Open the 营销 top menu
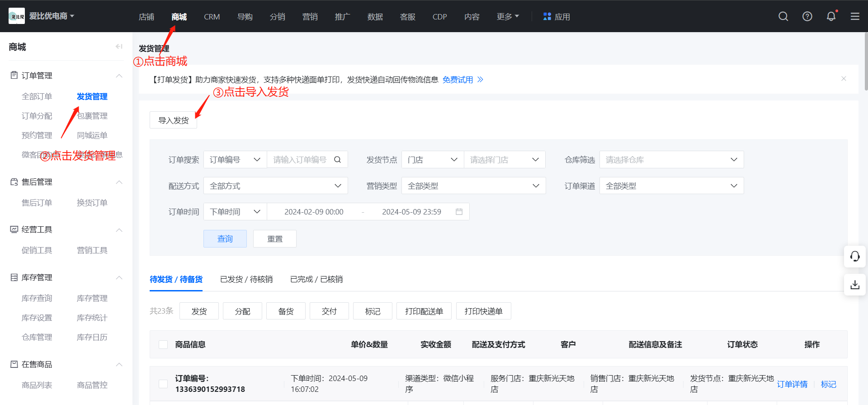868x405 pixels. [x=310, y=16]
